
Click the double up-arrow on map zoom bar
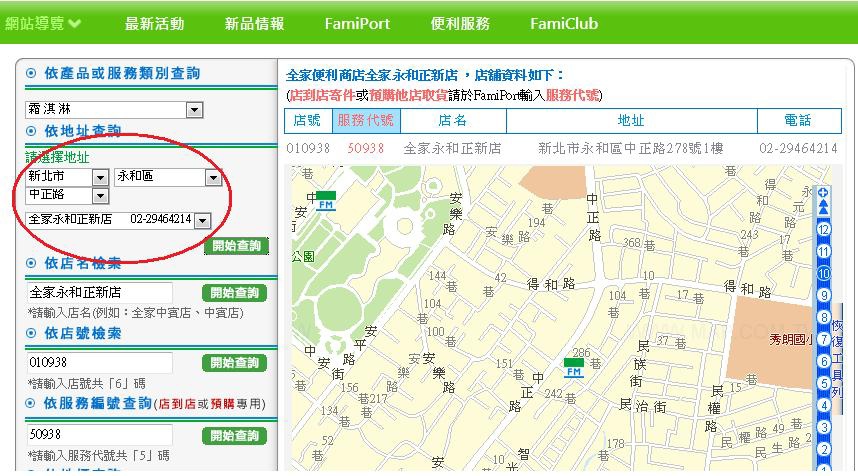tap(823, 207)
